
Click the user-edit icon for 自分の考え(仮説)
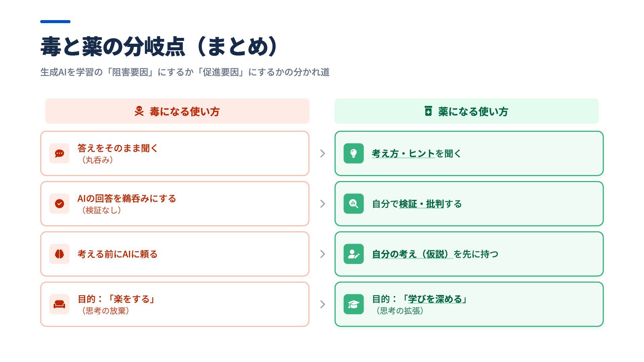click(354, 254)
